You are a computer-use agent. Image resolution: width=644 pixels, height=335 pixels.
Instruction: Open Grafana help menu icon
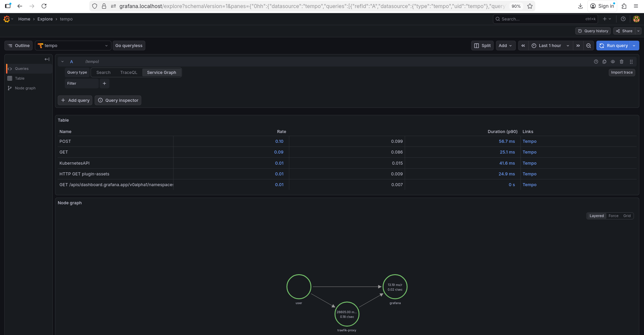pos(623,19)
